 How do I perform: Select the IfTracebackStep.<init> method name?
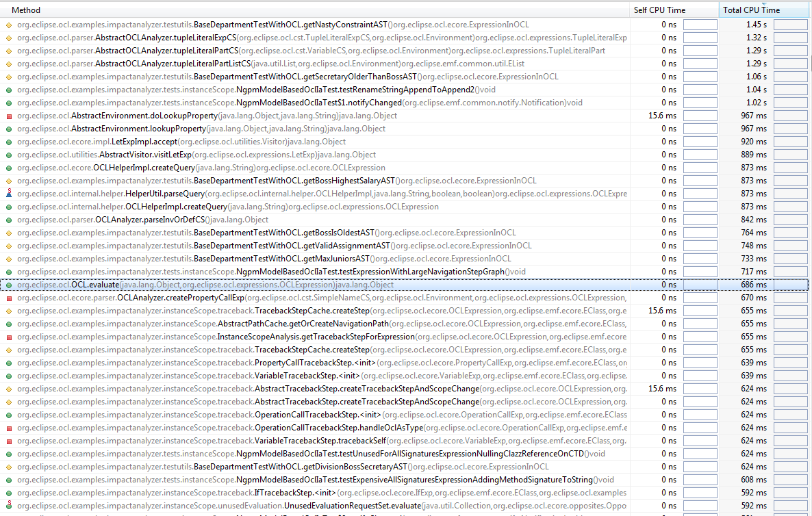click(x=295, y=493)
